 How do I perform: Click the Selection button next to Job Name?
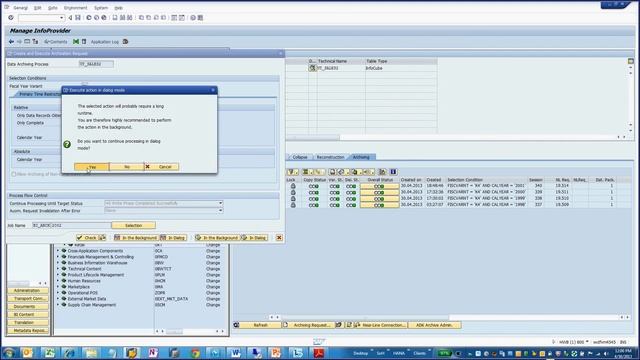133,225
